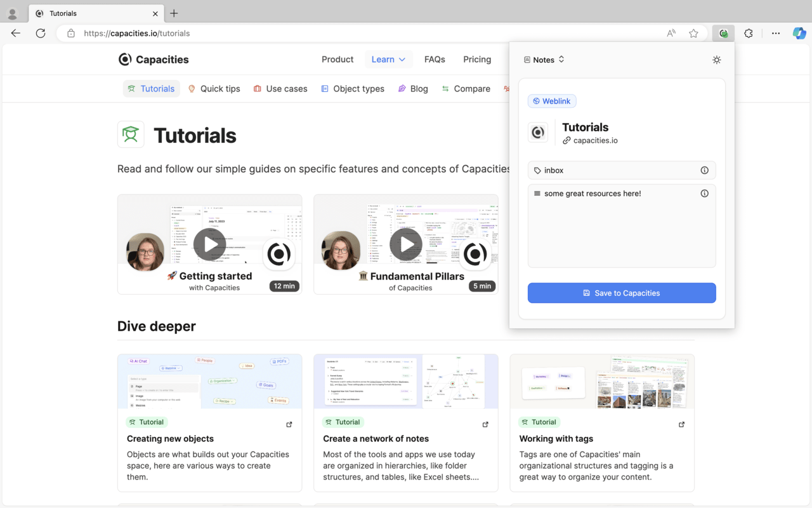Open the browser Settings and more menu
The height and width of the screenshot is (508, 812).
(x=776, y=34)
